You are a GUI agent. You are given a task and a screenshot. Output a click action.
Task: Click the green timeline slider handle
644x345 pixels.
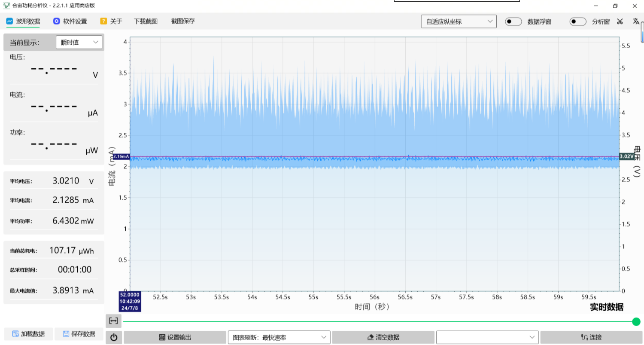(x=636, y=321)
